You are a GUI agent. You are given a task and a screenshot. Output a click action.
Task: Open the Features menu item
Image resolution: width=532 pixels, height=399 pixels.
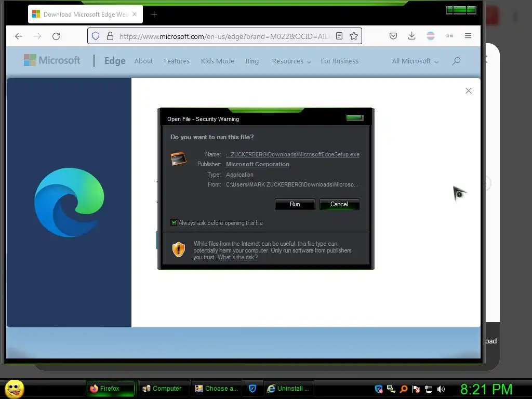pos(177,61)
